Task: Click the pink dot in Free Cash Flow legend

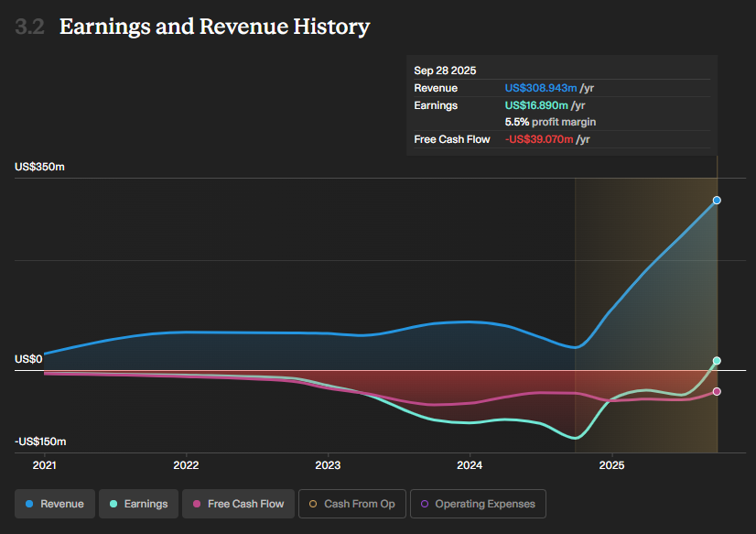Action: click(198, 504)
